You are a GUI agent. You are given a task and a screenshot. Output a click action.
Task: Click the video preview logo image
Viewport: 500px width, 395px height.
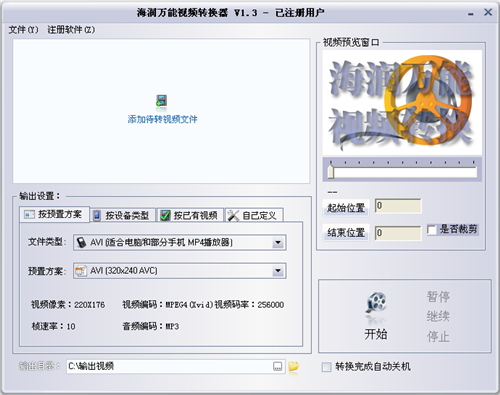pyautogui.click(x=402, y=102)
